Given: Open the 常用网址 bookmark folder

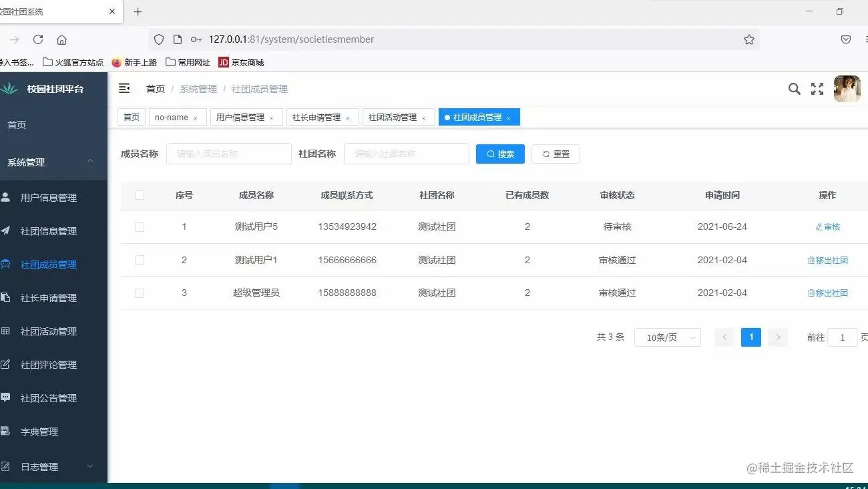Looking at the screenshot, I should point(188,62).
